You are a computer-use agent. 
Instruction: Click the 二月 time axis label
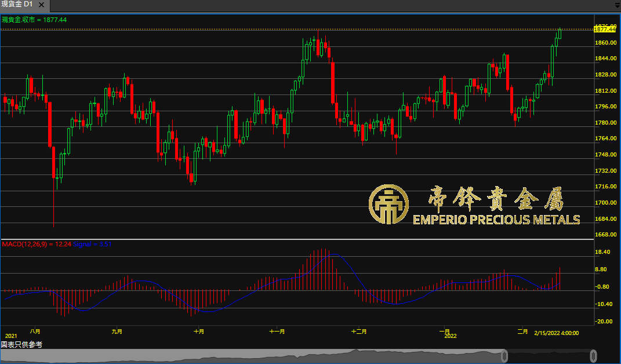(x=523, y=331)
